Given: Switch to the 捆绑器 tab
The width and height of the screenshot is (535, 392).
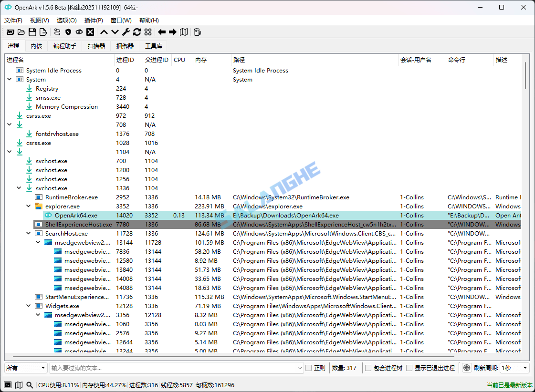Looking at the screenshot, I should 126,46.
